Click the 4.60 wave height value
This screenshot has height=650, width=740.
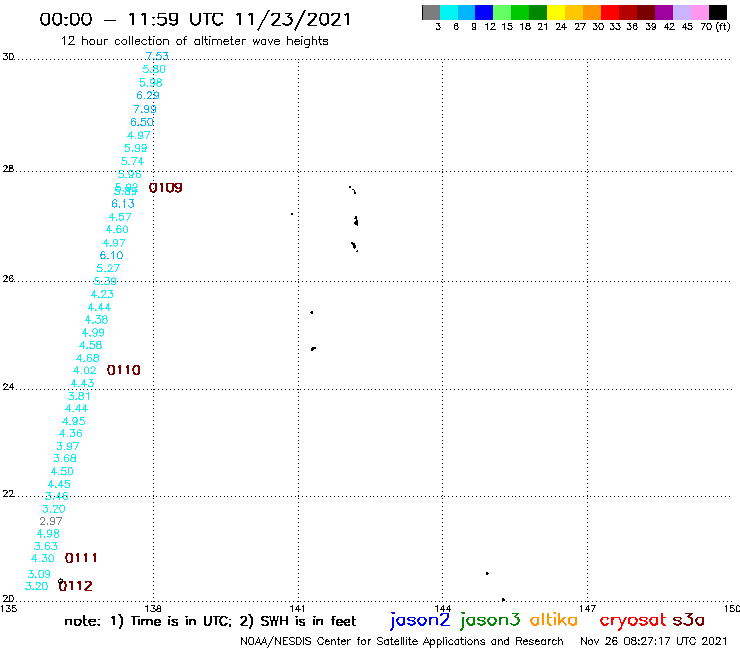pos(117,229)
